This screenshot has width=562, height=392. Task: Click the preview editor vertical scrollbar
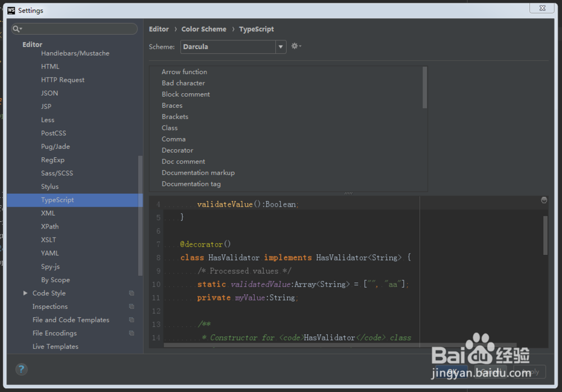pos(545,235)
